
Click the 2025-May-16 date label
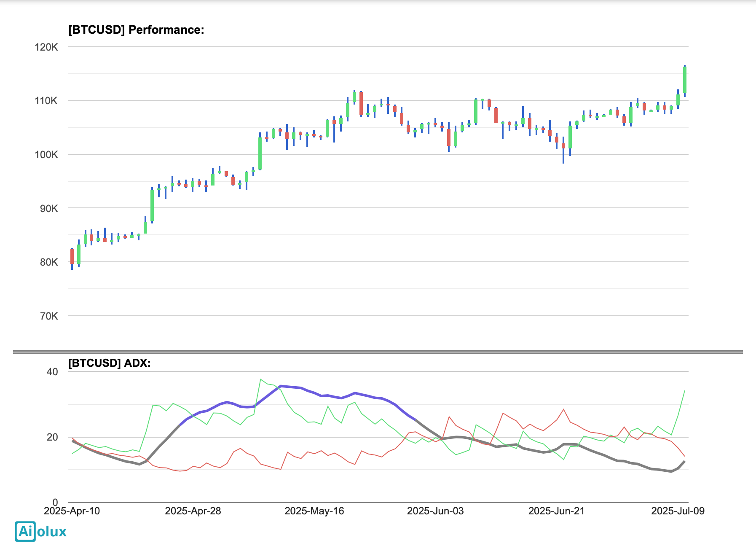[x=314, y=511]
